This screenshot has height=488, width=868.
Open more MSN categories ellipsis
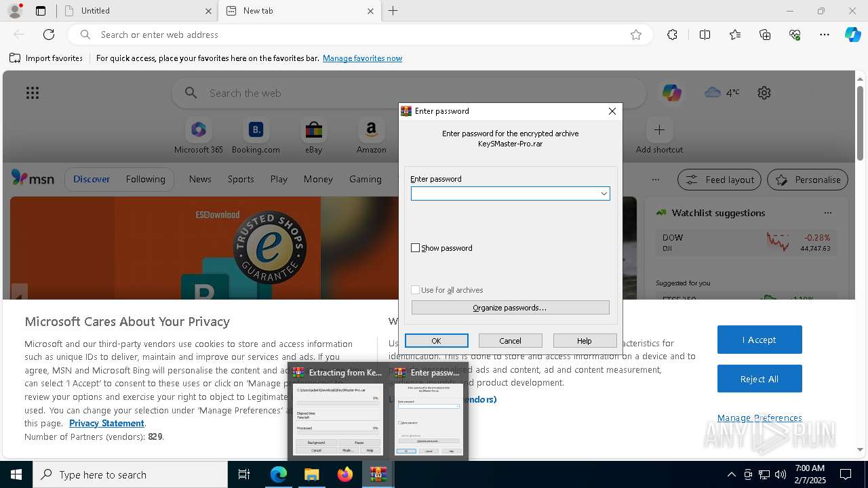[x=655, y=180]
